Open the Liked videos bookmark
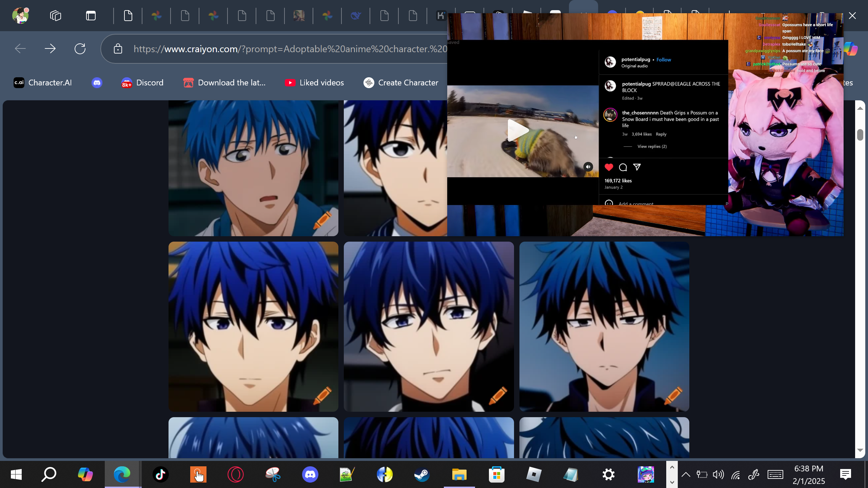868x488 pixels. coord(314,83)
